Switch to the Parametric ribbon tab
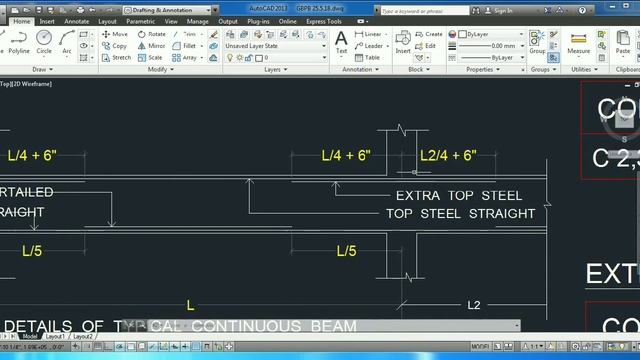Screen dimensions: 640x360 click(x=140, y=21)
